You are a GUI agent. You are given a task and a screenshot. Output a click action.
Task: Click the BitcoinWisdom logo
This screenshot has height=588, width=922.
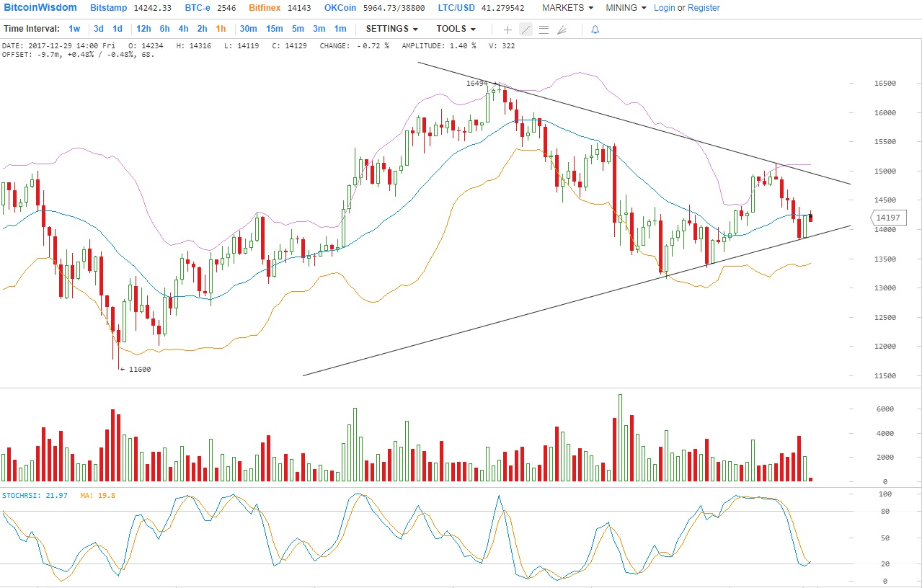pyautogui.click(x=40, y=8)
